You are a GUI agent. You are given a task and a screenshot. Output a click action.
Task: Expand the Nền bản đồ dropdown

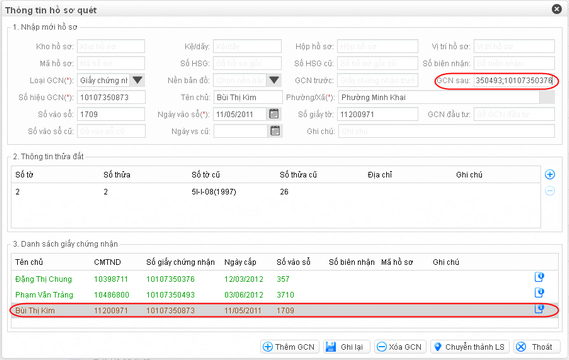[x=274, y=80]
